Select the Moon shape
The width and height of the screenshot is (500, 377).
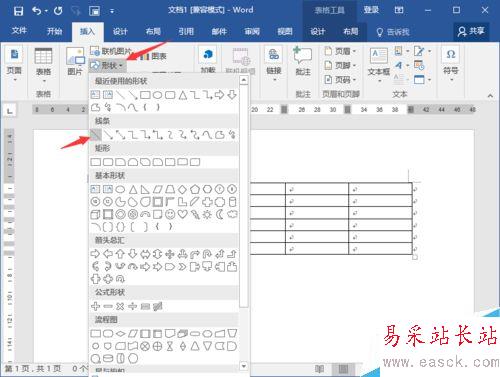(x=220, y=214)
